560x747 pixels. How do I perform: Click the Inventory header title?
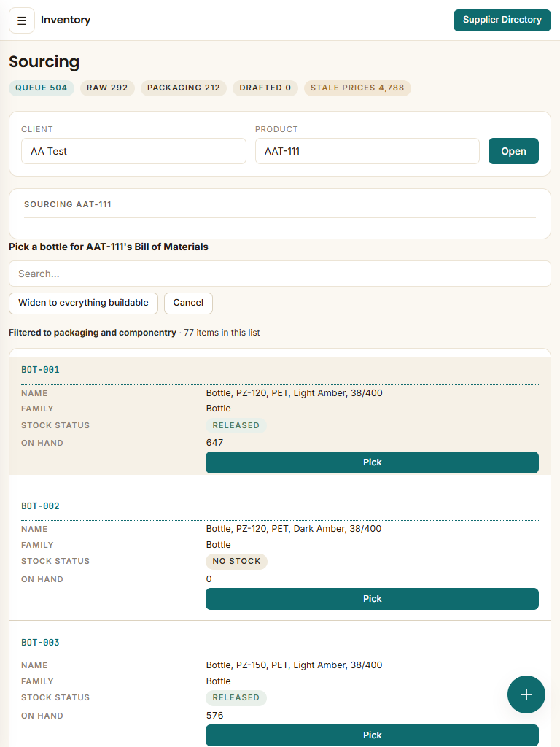(66, 20)
